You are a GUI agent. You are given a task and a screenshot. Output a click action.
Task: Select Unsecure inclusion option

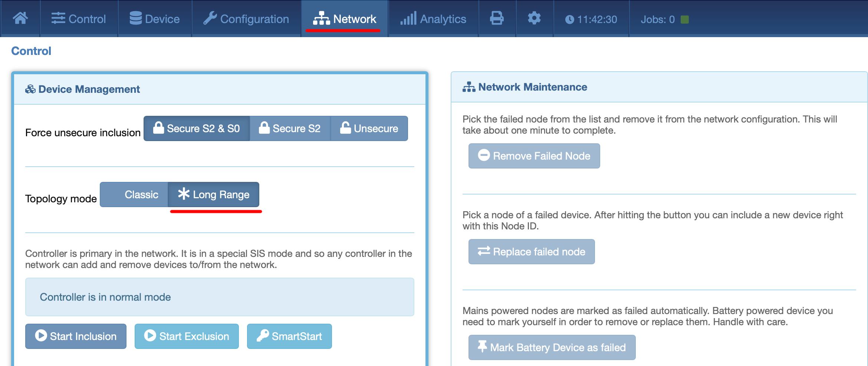369,128
